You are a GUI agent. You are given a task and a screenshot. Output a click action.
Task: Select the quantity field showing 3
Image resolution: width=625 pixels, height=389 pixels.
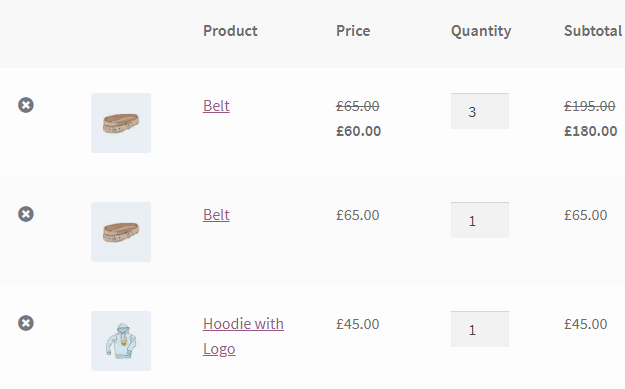tap(480, 111)
